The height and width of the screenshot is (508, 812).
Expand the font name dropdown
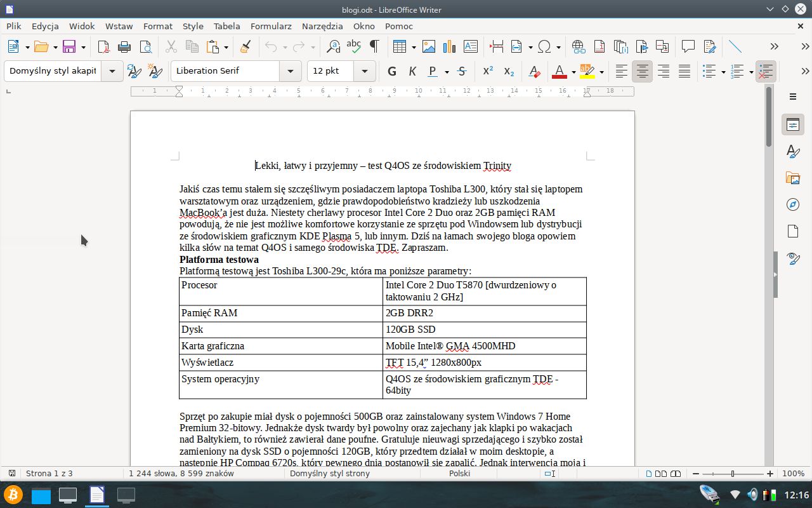pos(291,71)
